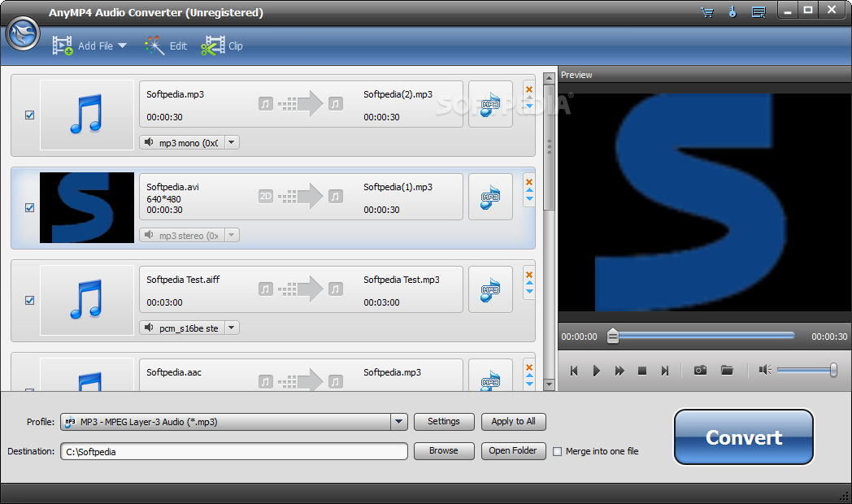The image size is (852, 504).
Task: Open the Clip tool
Action: coord(222,46)
